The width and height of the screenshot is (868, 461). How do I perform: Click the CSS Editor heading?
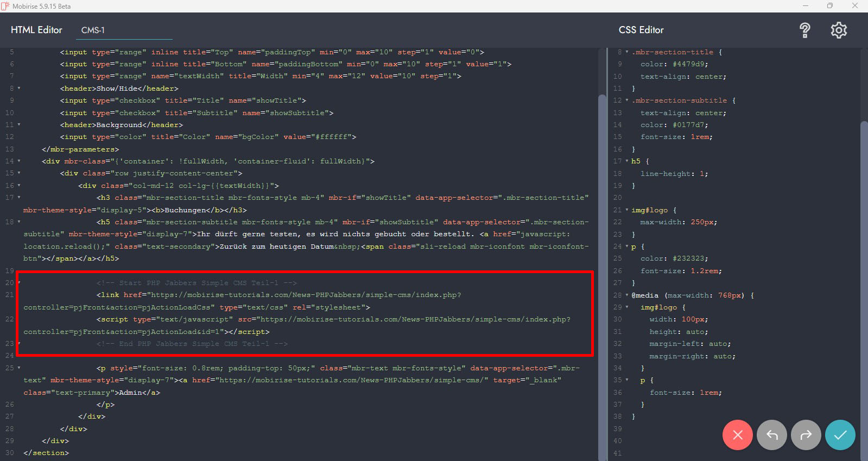641,30
